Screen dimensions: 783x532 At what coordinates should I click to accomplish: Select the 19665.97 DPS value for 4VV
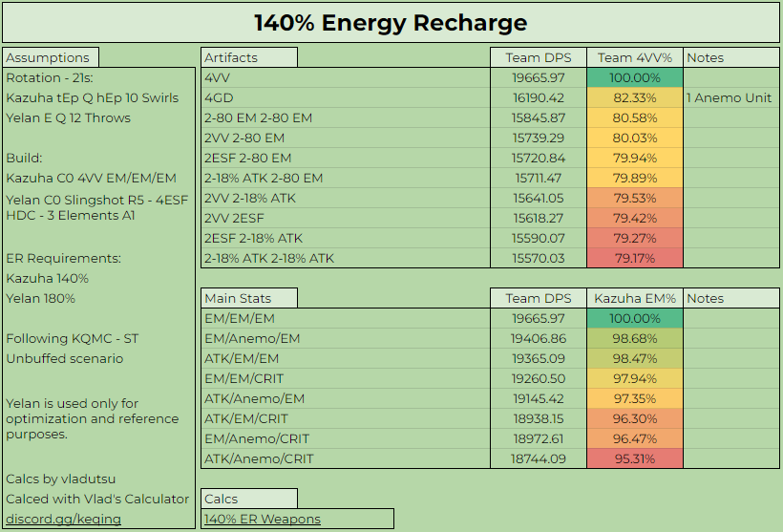click(538, 77)
